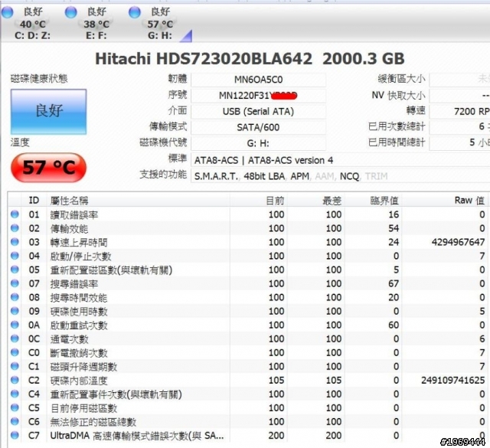Viewport: 490px width, 448px height.
Task: Select the 搜尋時間效能 attribute row
Action: pos(247,297)
